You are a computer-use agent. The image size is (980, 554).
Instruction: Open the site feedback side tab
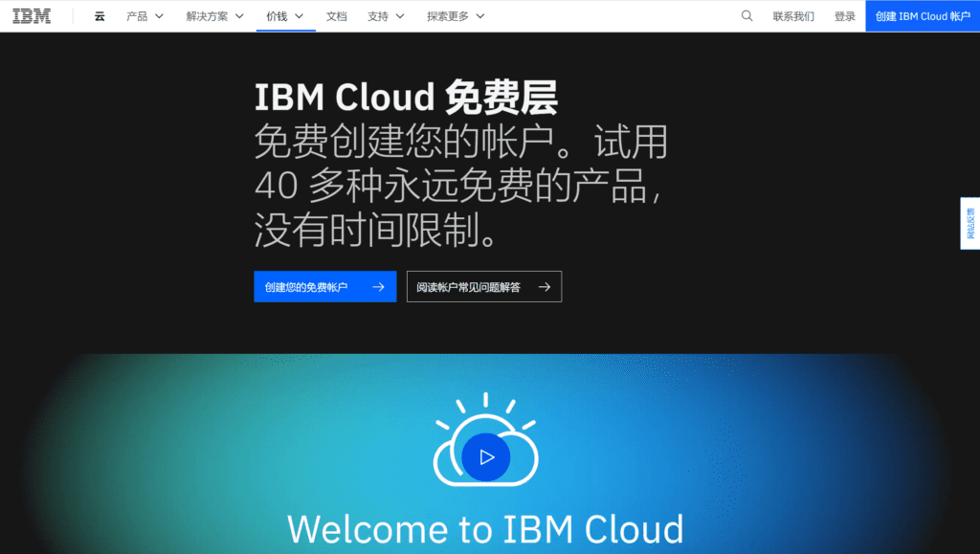tap(969, 223)
